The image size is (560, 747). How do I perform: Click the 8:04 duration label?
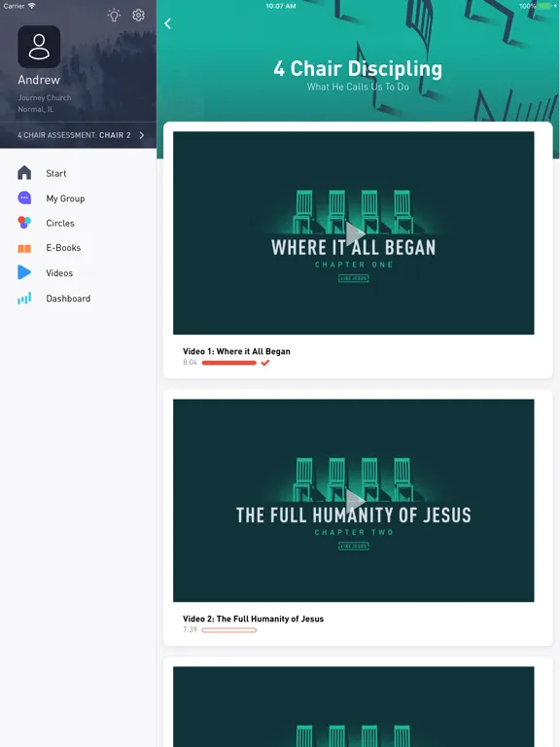click(190, 363)
